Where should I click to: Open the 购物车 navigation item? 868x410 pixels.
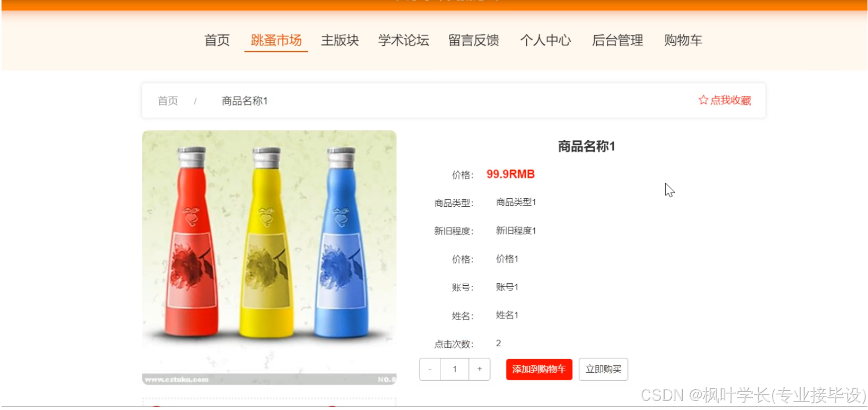point(683,40)
